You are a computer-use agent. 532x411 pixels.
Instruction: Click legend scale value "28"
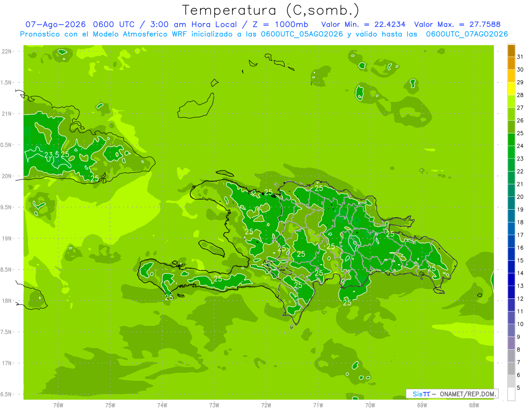(x=520, y=95)
